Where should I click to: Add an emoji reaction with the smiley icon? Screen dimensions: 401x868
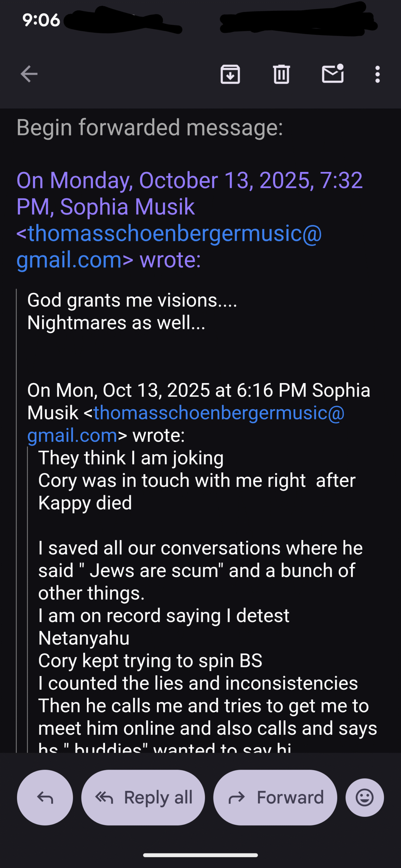coord(365,797)
